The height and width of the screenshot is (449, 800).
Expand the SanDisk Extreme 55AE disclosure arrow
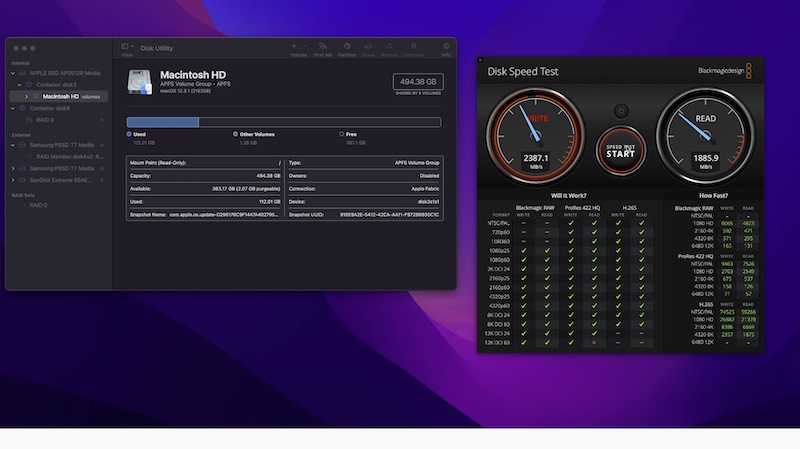[x=13, y=180]
